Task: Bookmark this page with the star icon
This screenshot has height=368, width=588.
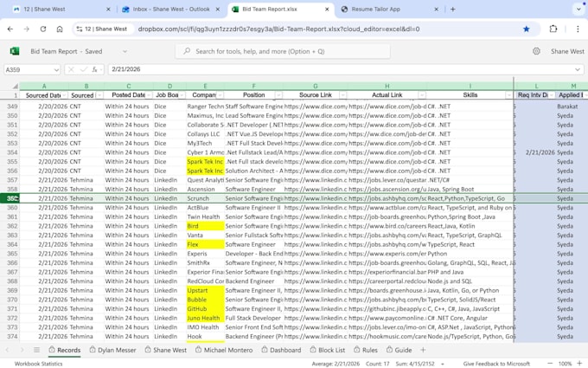Action: coord(526,29)
